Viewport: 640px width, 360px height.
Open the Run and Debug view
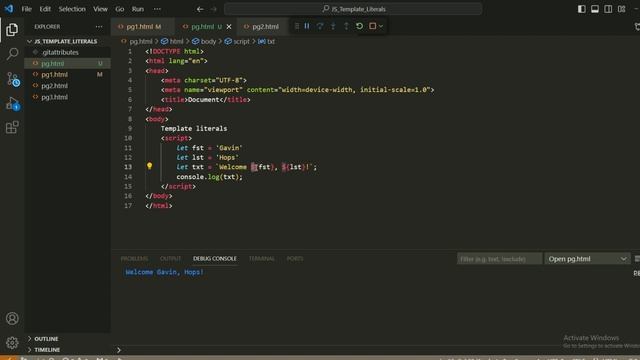(x=13, y=104)
